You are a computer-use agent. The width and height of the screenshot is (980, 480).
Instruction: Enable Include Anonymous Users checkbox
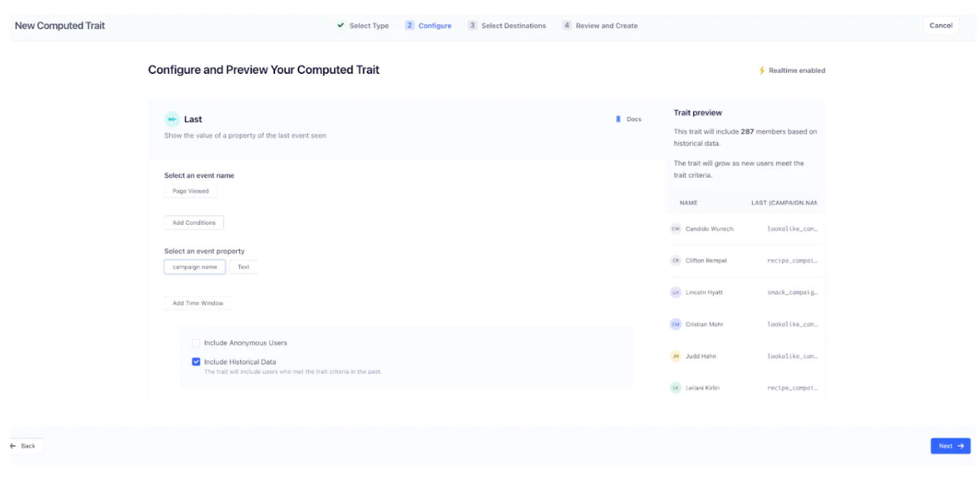(196, 343)
